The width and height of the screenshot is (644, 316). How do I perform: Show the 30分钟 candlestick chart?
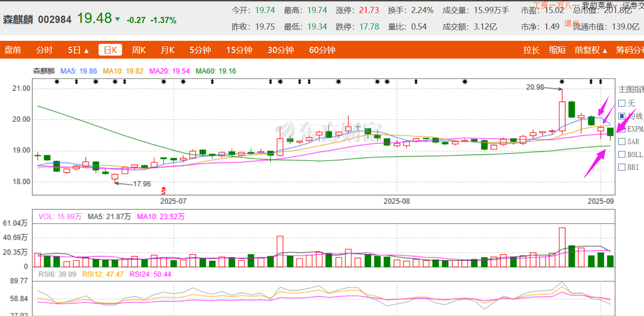(281, 50)
